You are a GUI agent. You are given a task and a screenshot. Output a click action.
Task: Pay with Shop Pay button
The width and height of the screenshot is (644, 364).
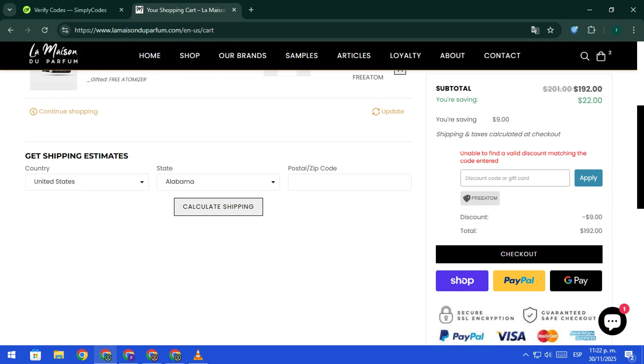pyautogui.click(x=462, y=281)
